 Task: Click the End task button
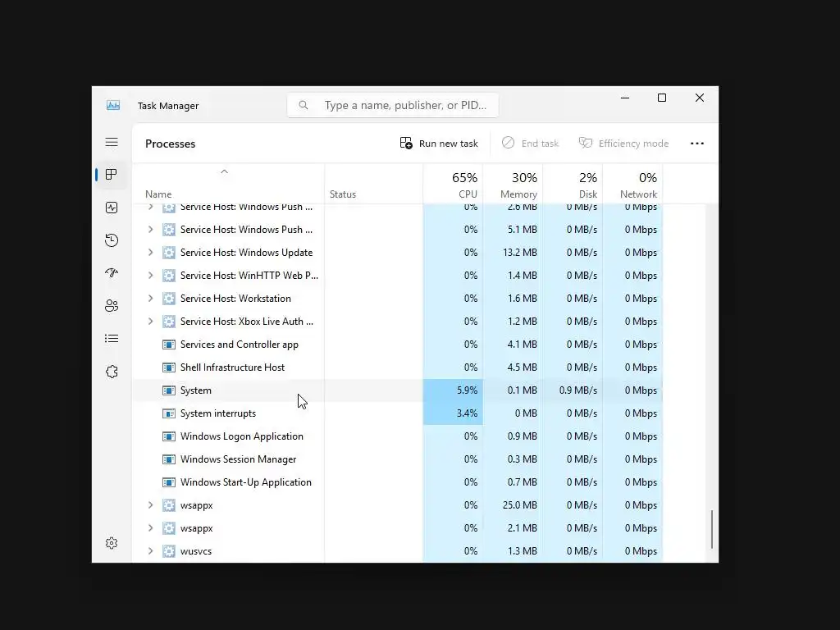click(530, 144)
